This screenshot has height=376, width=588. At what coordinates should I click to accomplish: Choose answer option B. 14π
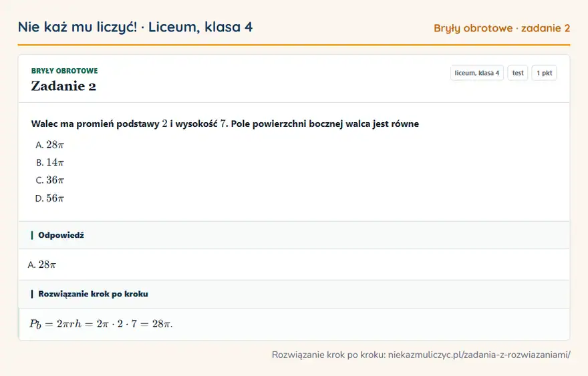click(50, 162)
